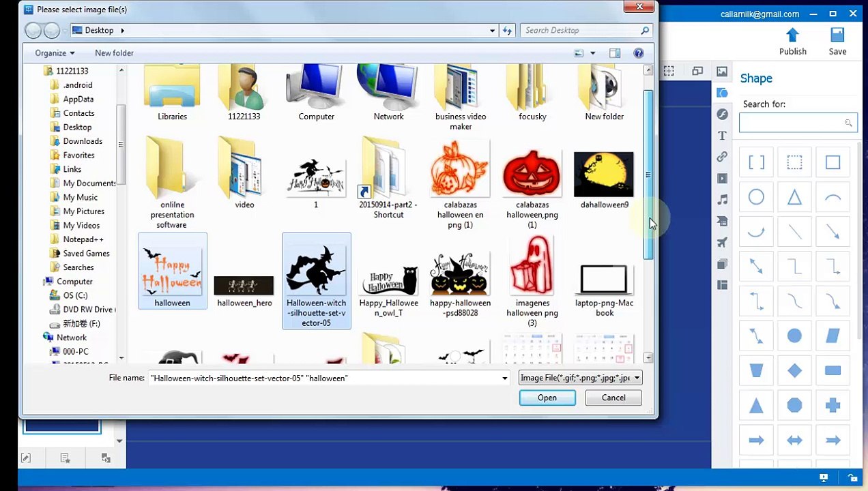Choose the hyperlink tool in sidebar
868x491 pixels.
(x=722, y=157)
